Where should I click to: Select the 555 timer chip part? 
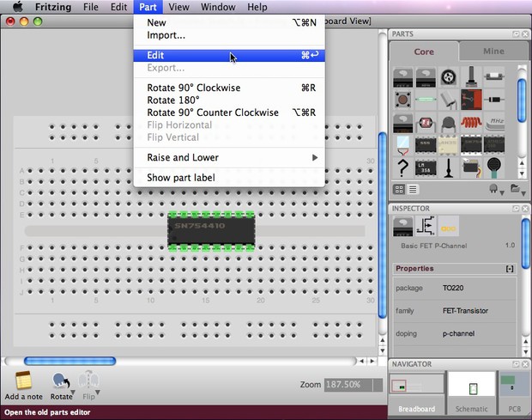(x=426, y=145)
